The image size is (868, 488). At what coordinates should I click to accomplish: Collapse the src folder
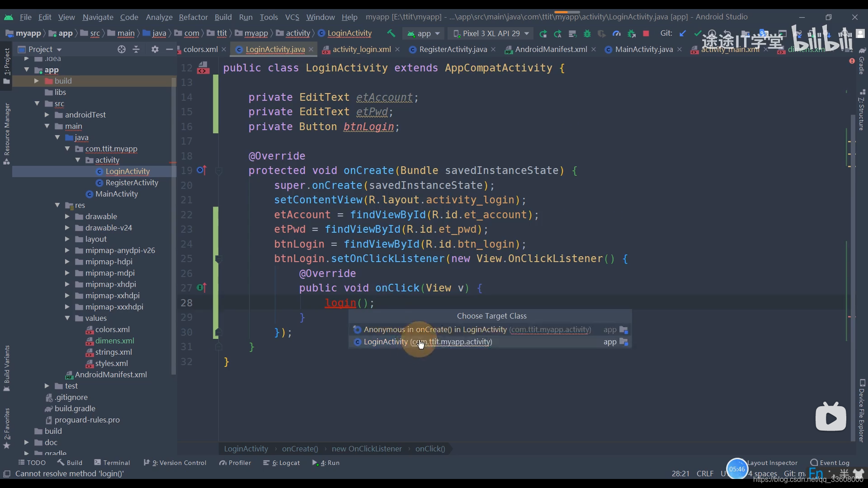click(x=37, y=103)
